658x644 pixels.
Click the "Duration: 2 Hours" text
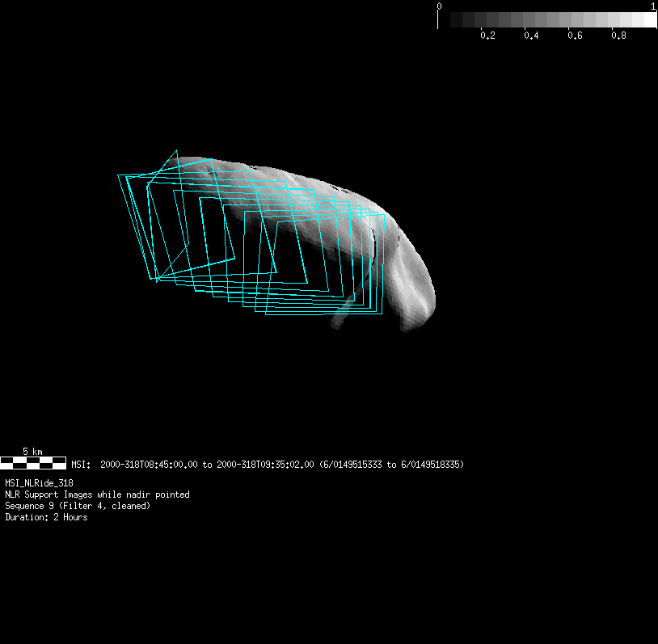pyautogui.click(x=46, y=517)
